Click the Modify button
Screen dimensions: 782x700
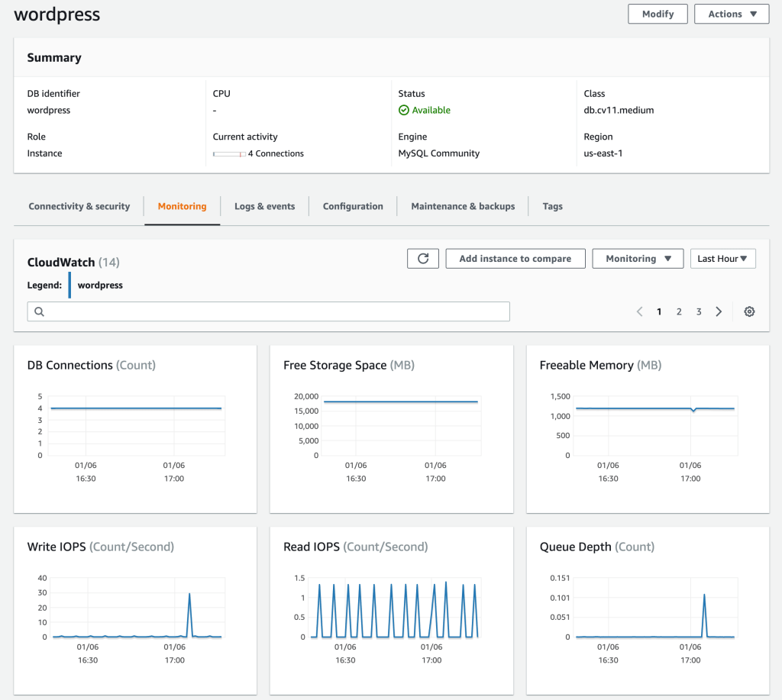658,14
